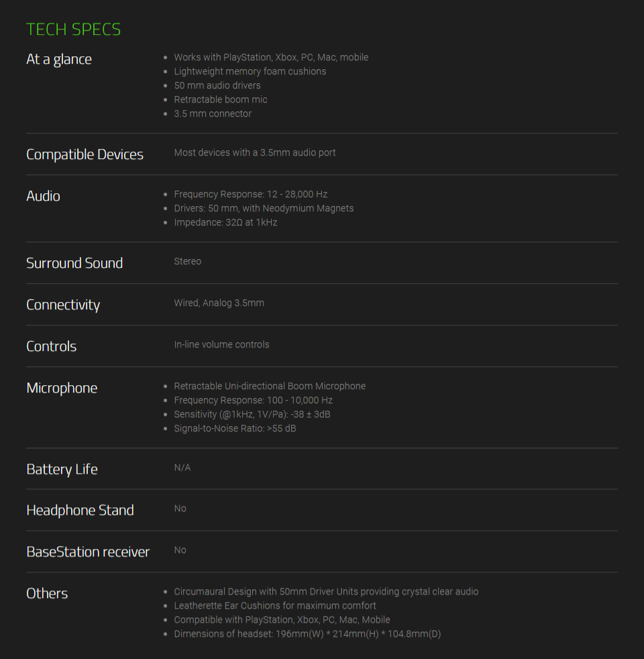This screenshot has height=659, width=644.
Task: Select the Headphone Stand label
Action: coord(80,510)
